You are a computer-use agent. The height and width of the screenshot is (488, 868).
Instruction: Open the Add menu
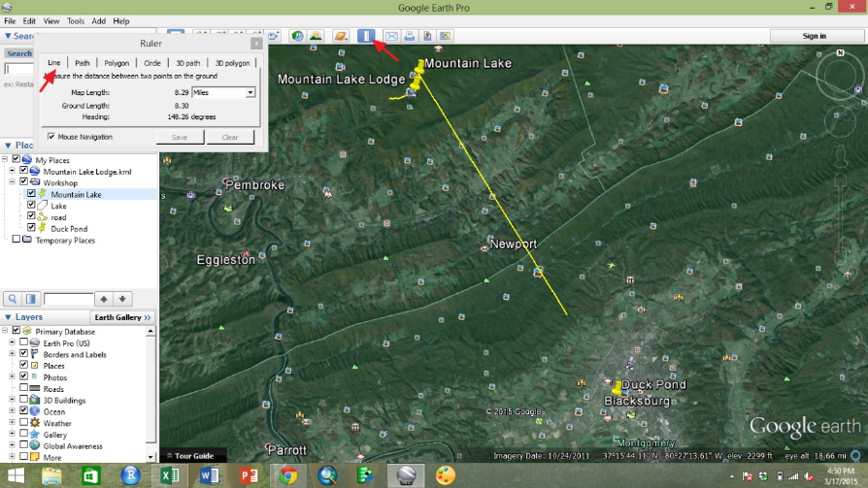[x=98, y=21]
